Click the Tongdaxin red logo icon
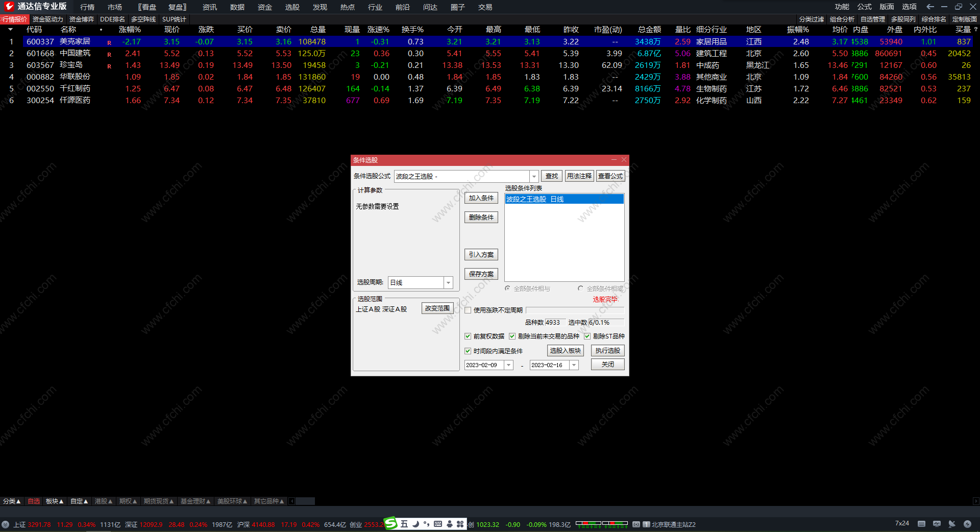The height and width of the screenshot is (532, 980). 9,6
